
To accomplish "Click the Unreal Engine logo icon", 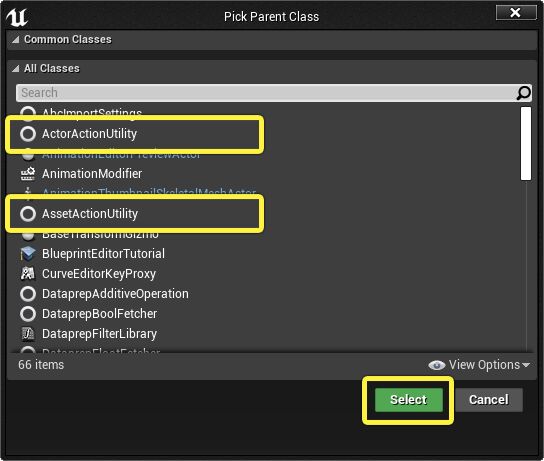I will pos(17,17).
